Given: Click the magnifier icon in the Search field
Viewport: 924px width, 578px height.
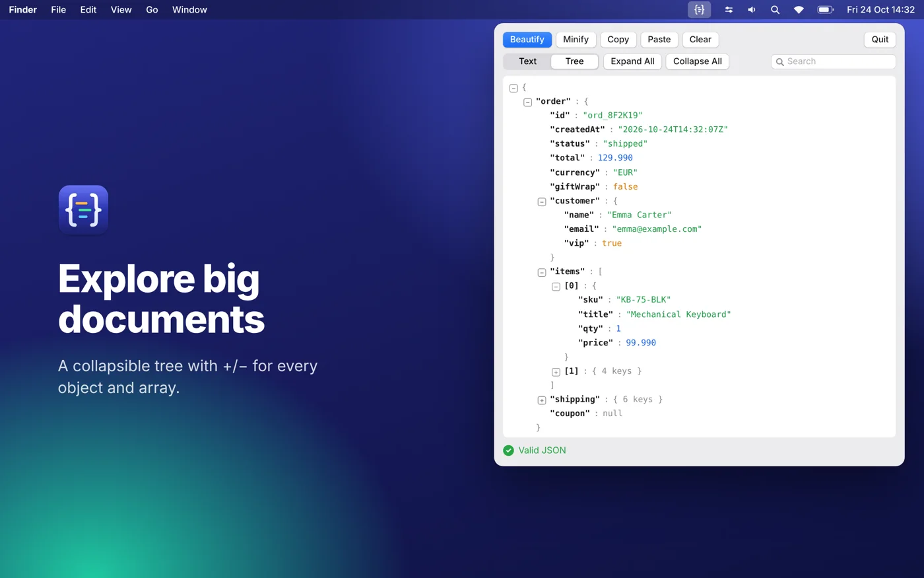Looking at the screenshot, I should (x=780, y=62).
